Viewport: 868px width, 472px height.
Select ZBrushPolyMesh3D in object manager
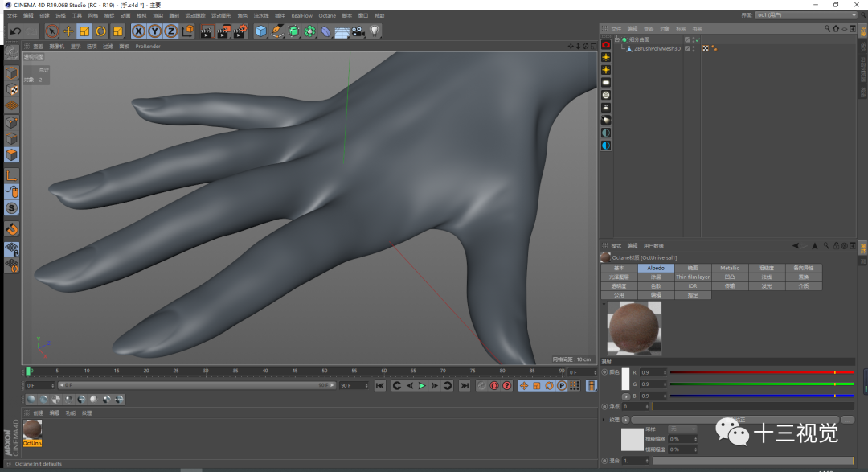(x=657, y=49)
